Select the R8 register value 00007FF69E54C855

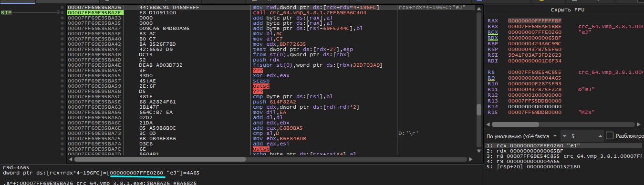[x=534, y=72]
